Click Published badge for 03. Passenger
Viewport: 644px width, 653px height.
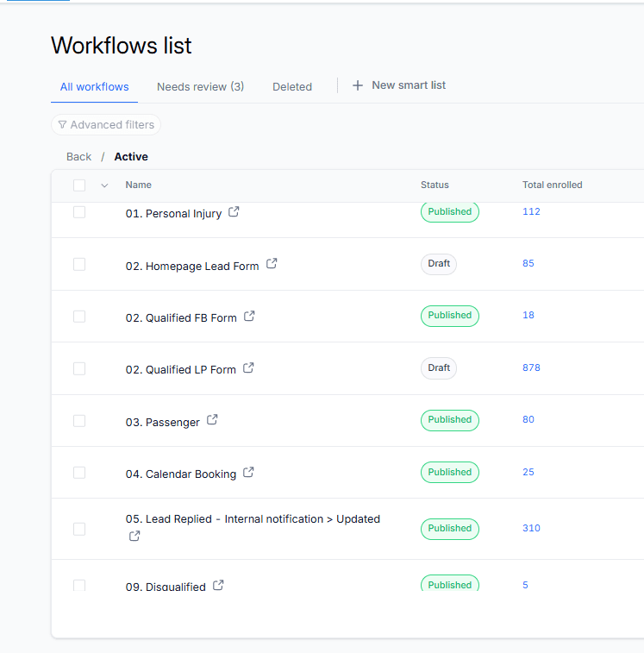tap(450, 420)
